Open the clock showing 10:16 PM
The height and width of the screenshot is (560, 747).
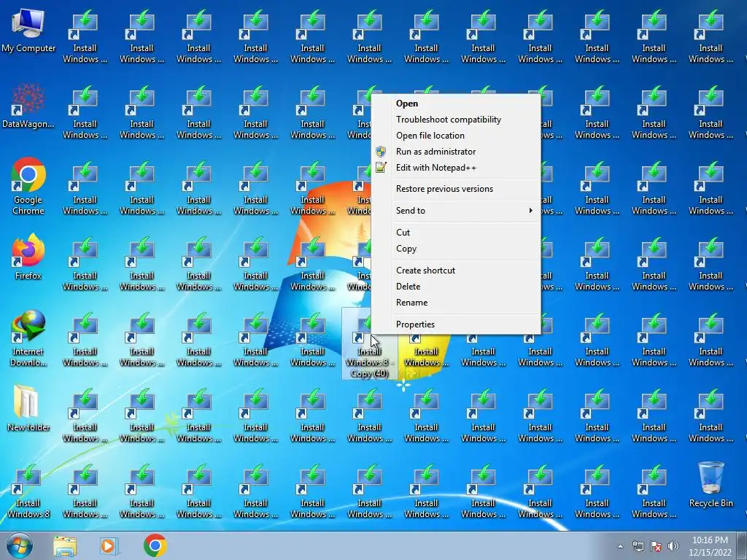click(x=710, y=546)
